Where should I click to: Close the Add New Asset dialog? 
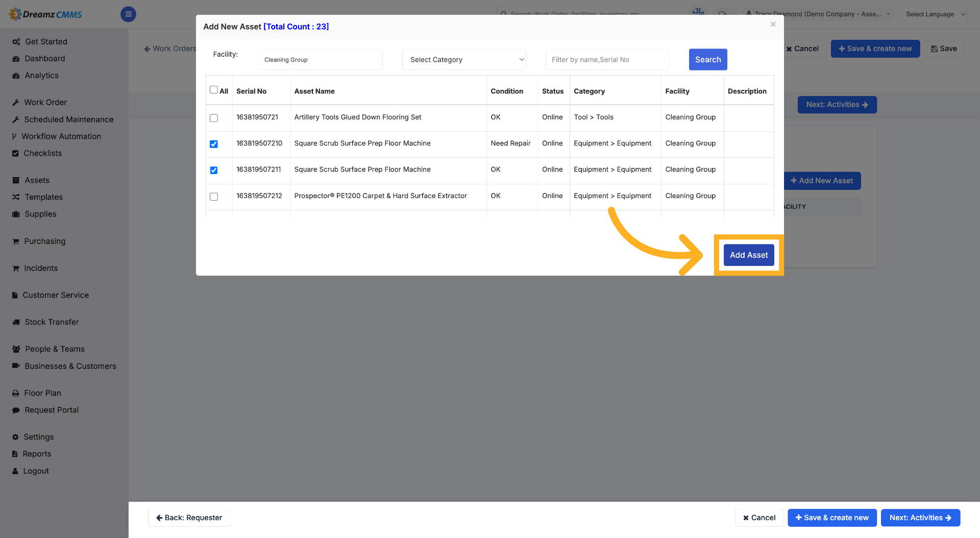pyautogui.click(x=773, y=24)
